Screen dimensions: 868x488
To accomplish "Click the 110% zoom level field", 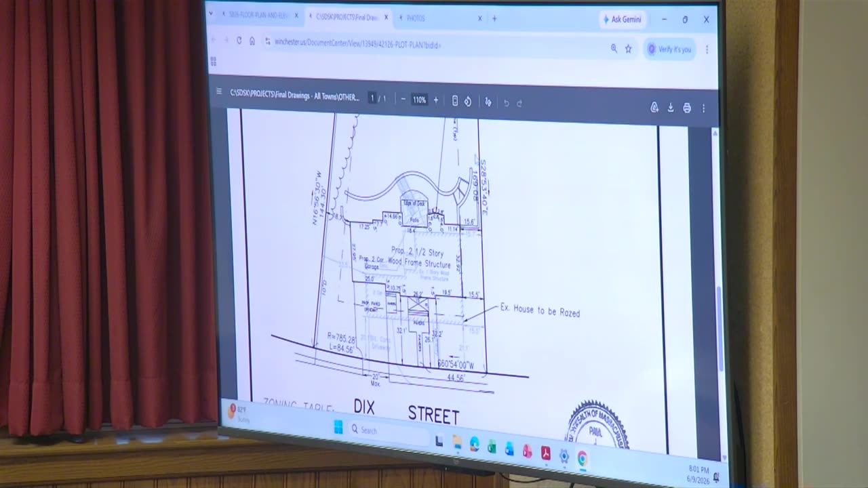I will [x=419, y=100].
